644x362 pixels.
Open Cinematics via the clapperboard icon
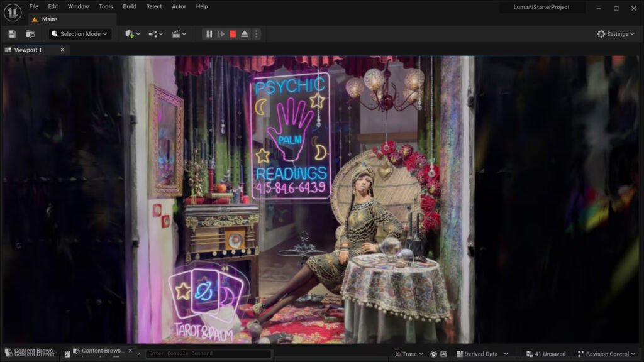(x=178, y=33)
